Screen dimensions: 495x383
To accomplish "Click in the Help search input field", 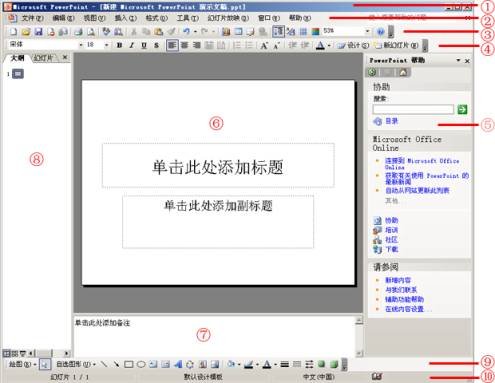I will [x=413, y=109].
